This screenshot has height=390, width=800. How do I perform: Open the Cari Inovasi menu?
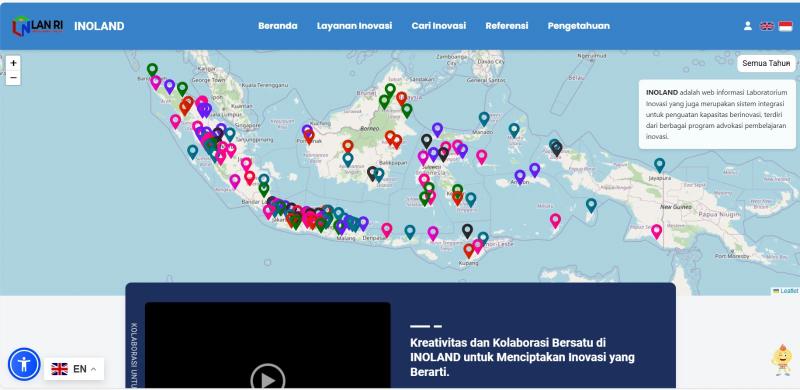coord(439,26)
